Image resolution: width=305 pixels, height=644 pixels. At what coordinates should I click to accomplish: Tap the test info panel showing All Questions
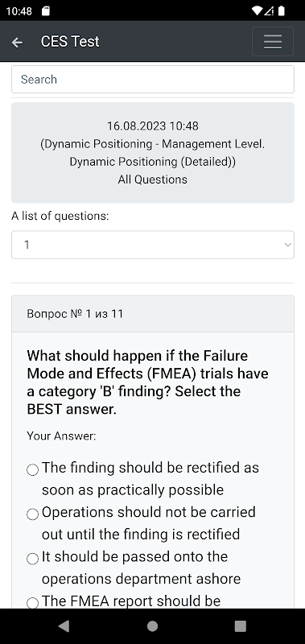(153, 152)
